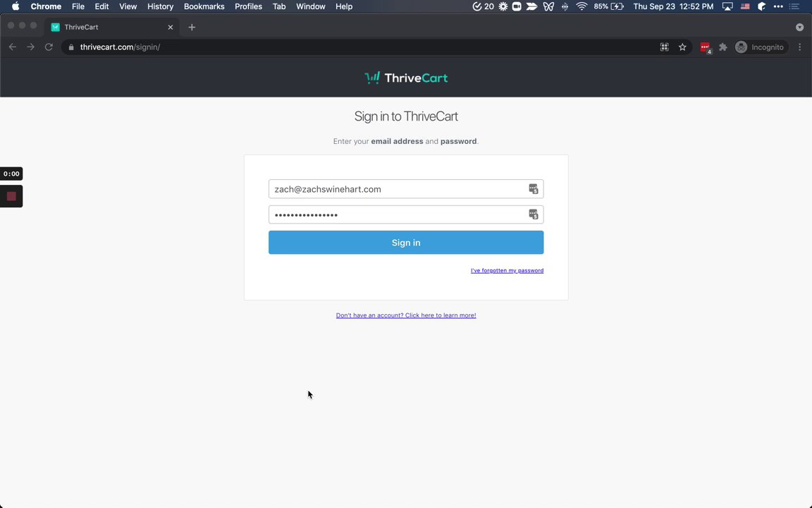Close the ThriveCart tab

(x=171, y=27)
